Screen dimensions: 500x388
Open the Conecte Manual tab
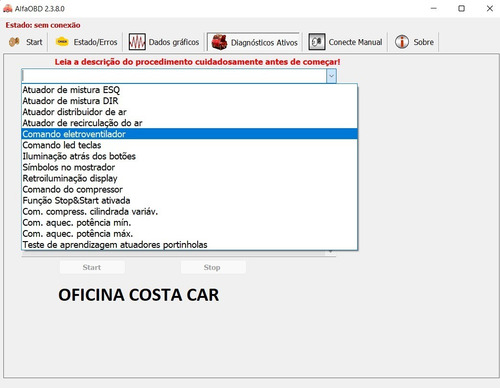(355, 42)
